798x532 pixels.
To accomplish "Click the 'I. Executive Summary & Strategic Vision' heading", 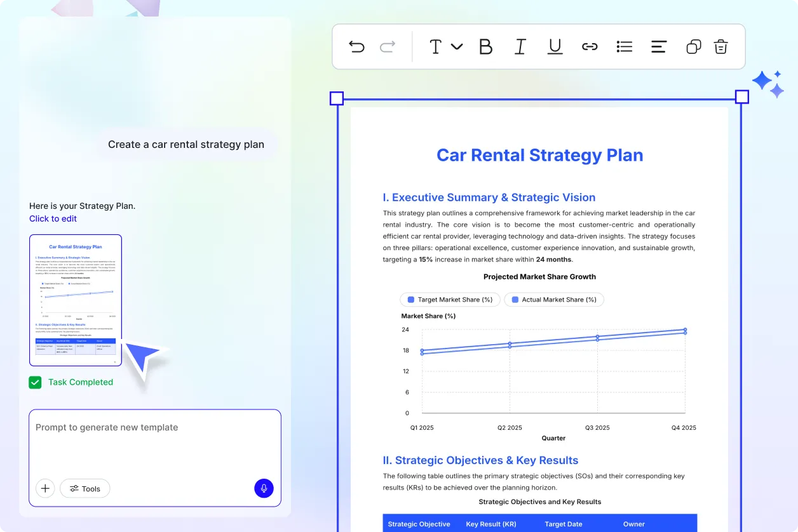I will tap(489, 197).
